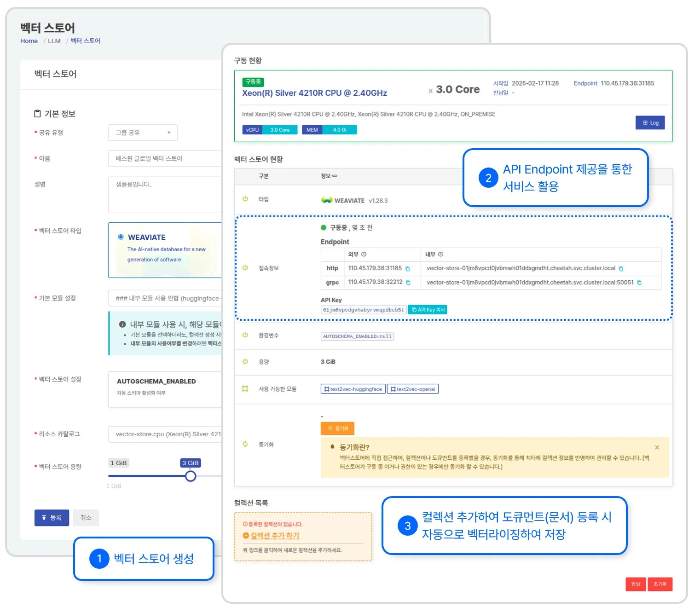Copy the internal http cluster address
The height and width of the screenshot is (613, 700).
tap(621, 269)
